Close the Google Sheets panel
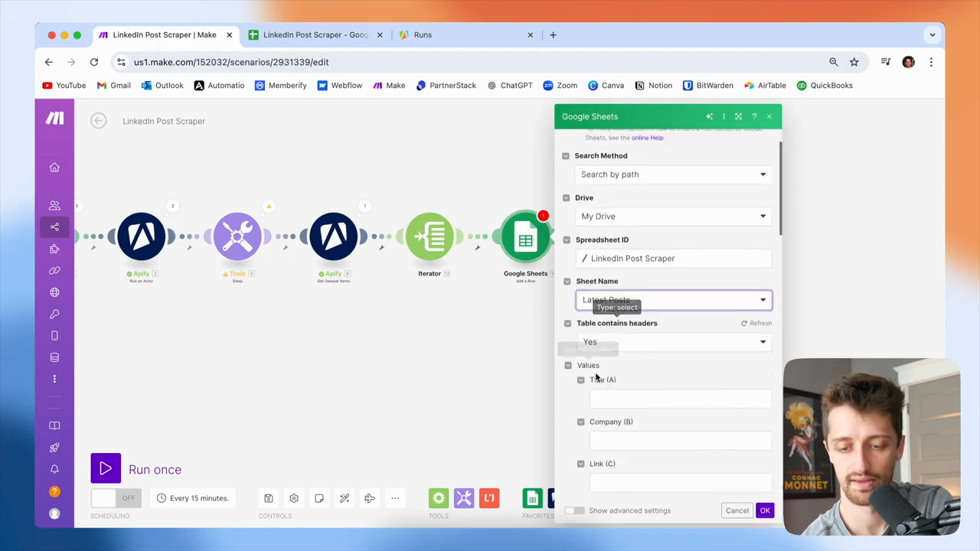980x551 pixels. point(769,116)
